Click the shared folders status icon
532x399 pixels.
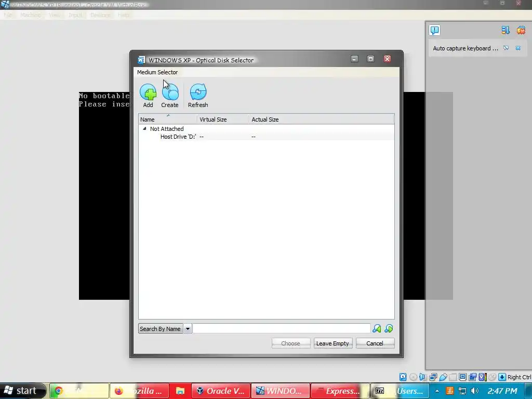tap(453, 377)
